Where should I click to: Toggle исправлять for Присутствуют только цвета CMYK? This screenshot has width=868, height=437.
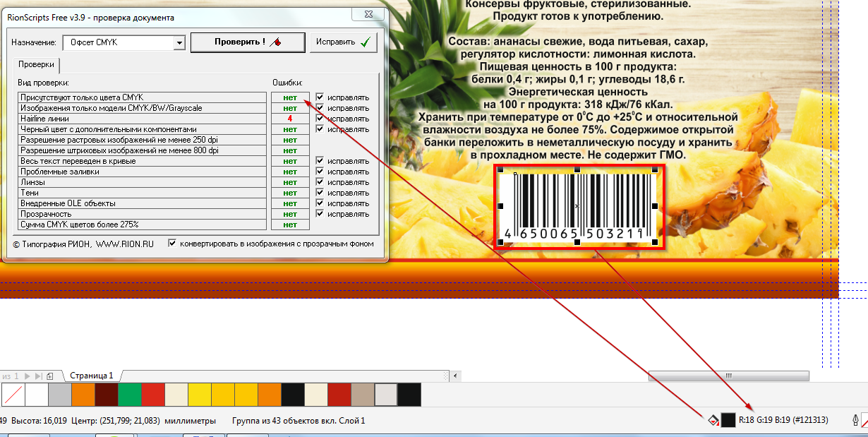(x=320, y=97)
